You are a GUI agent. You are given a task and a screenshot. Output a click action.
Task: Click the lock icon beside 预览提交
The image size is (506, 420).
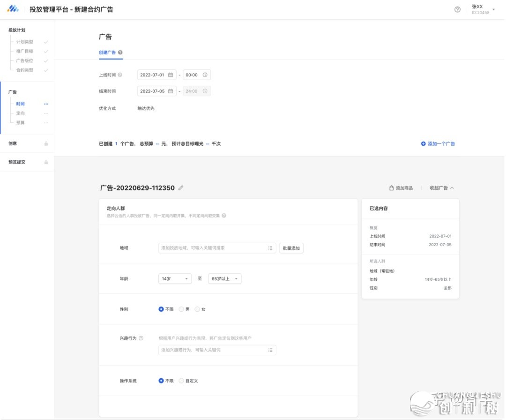(46, 162)
